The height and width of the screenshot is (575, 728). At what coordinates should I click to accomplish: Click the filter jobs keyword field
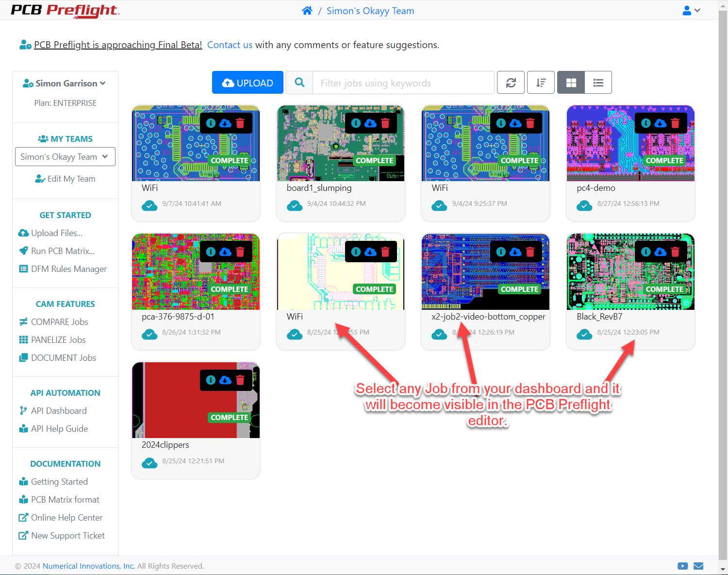[x=404, y=83]
